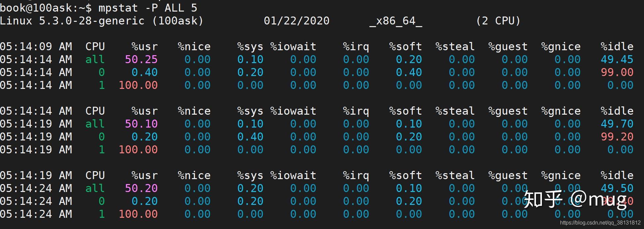Click the "%idle" header in the 05:14:09 row
The width and height of the screenshot is (644, 229).
point(617,47)
